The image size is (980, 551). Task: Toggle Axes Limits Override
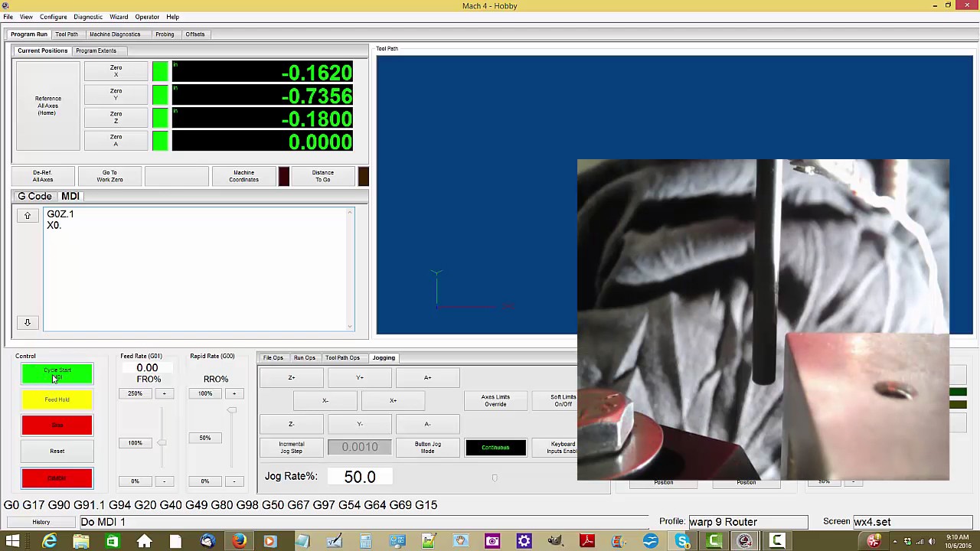[x=495, y=400]
